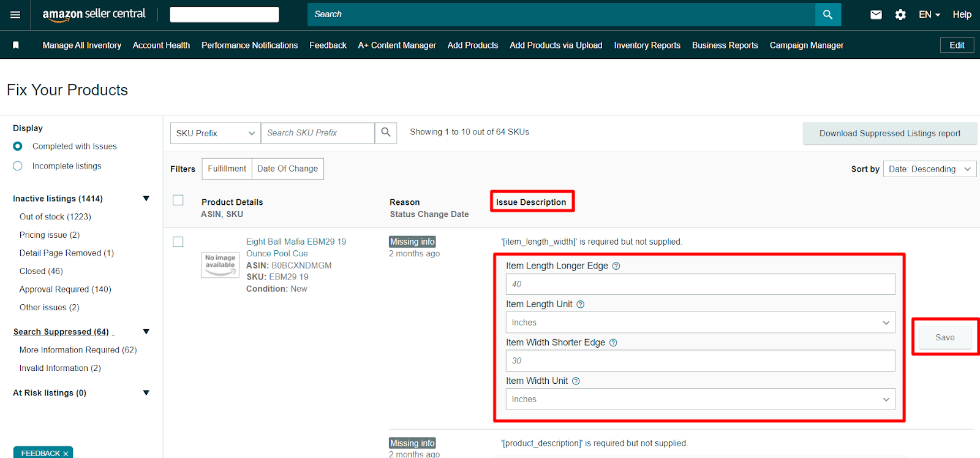
Task: Click the Edit button in nav bar
Action: click(957, 45)
